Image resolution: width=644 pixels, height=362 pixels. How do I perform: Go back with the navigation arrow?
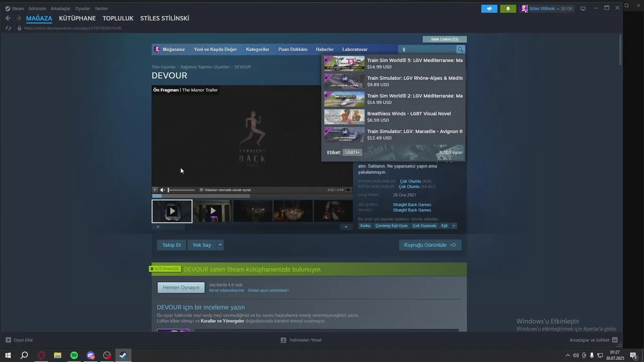click(8, 18)
